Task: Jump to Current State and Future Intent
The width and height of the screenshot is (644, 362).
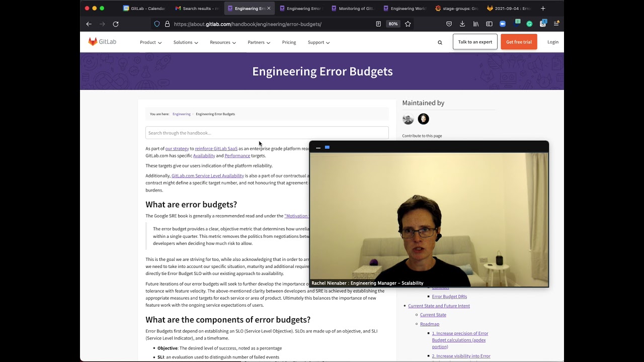Action: coord(439,306)
